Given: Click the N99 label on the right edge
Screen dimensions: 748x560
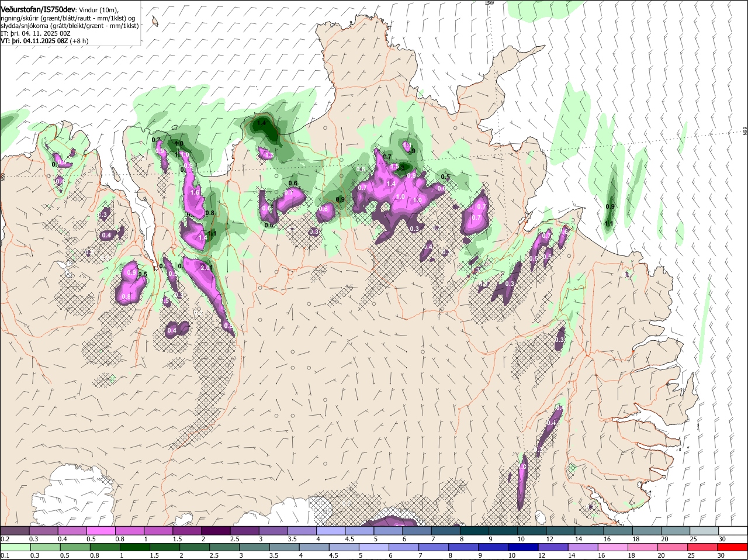Looking at the screenshot, I should 745,132.
